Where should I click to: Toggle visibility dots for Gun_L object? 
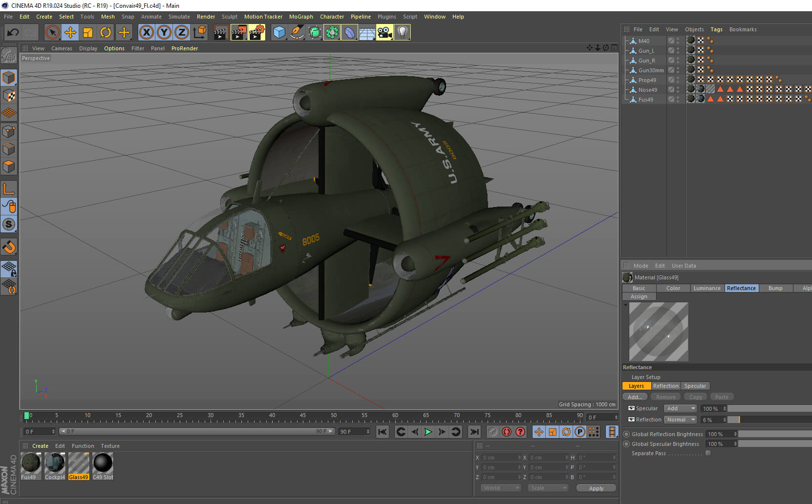[x=678, y=51]
